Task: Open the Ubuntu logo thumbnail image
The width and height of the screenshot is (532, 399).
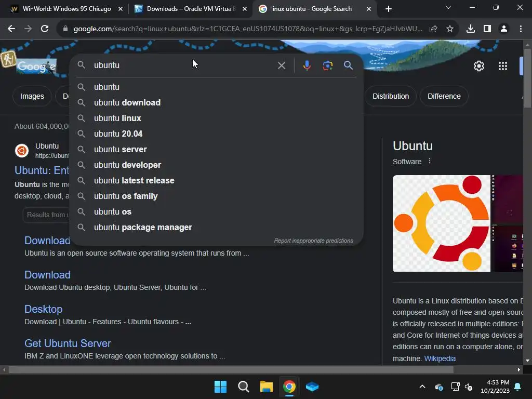Action: (442, 223)
